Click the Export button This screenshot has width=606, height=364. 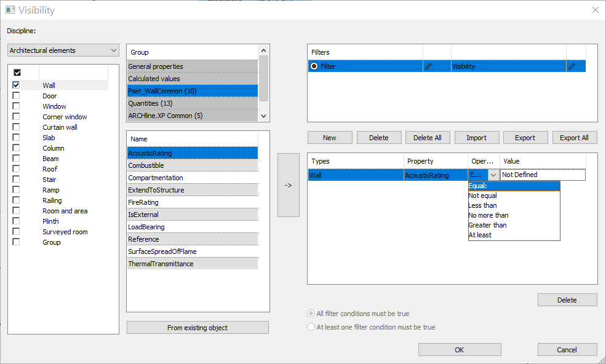pos(525,138)
